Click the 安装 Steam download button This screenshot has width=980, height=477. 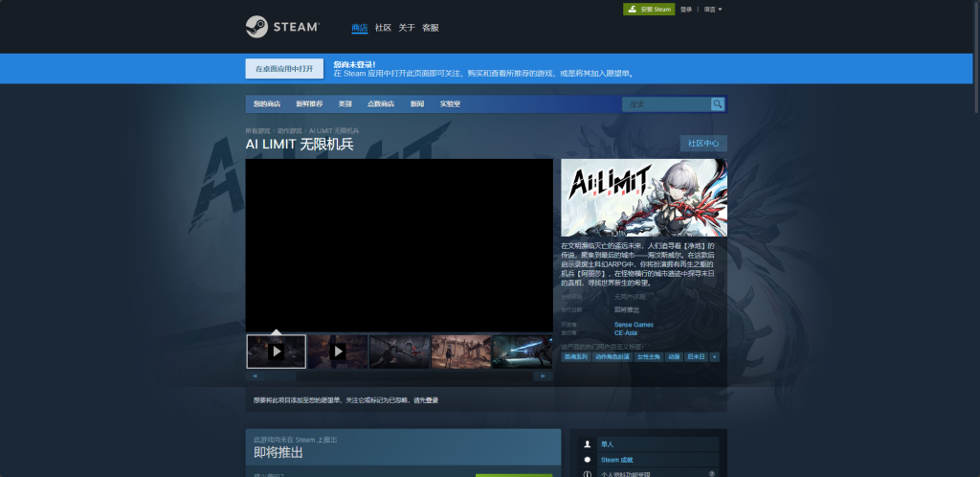[x=649, y=10]
